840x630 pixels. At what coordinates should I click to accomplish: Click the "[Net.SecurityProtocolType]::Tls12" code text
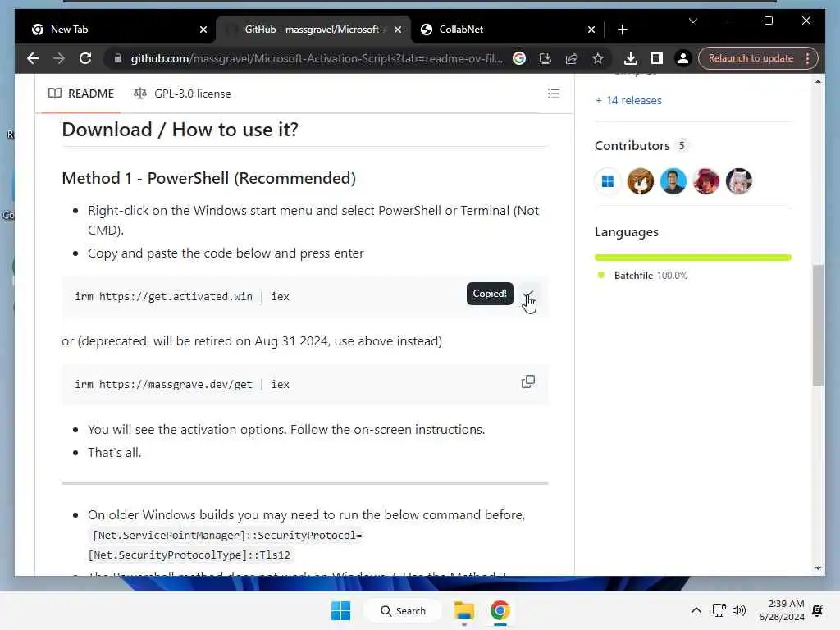tap(189, 555)
